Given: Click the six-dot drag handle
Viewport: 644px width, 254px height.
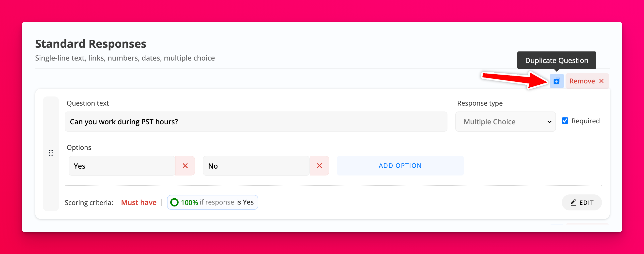Looking at the screenshot, I should 51,153.
